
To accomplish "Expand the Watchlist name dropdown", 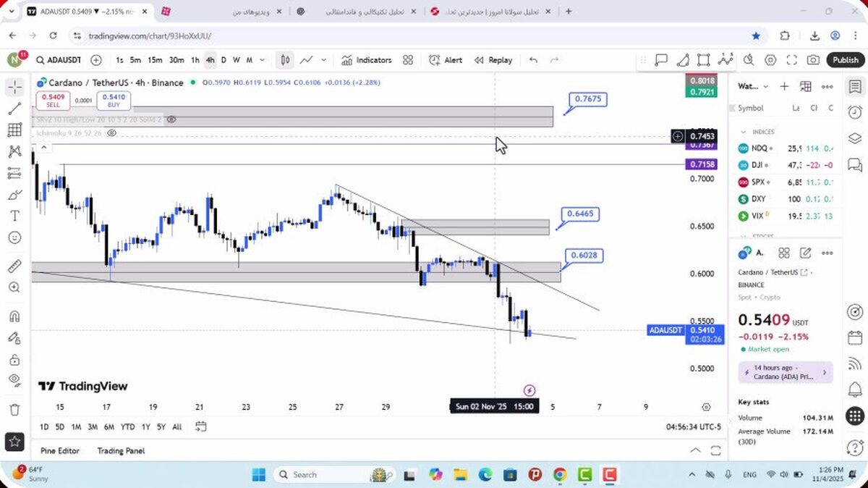I will pyautogui.click(x=753, y=86).
